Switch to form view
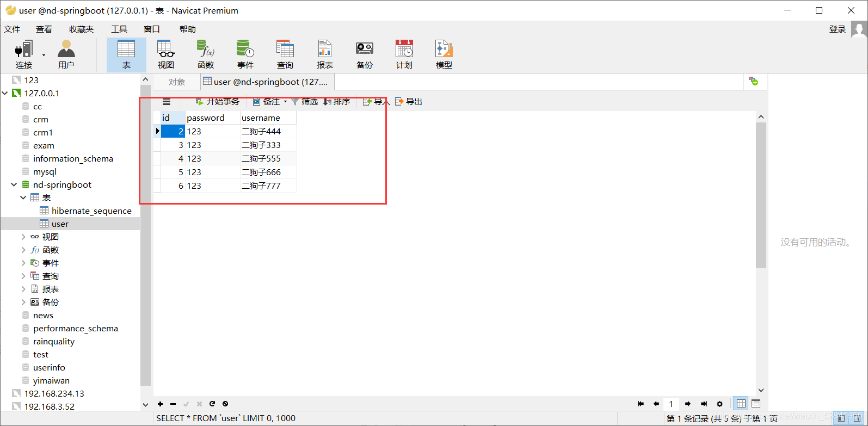Image resolution: width=868 pixels, height=426 pixels. click(755, 403)
